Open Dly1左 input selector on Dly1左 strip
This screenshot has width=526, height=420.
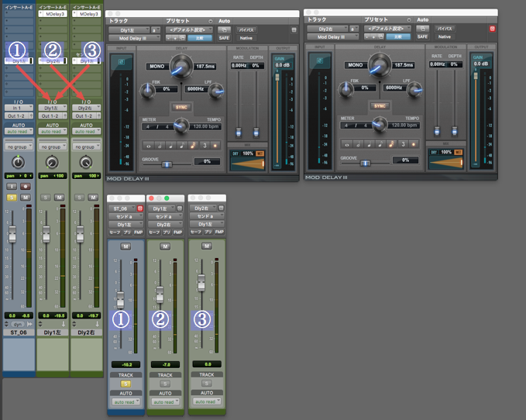pos(53,108)
